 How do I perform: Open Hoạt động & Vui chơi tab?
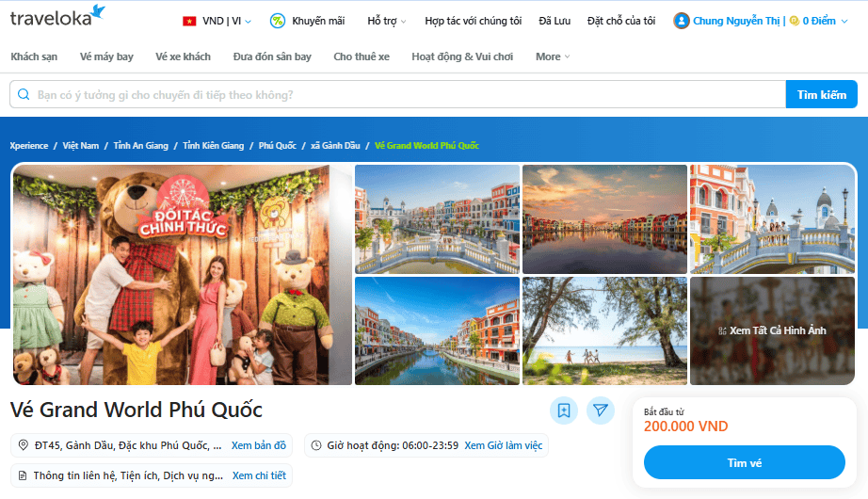(462, 56)
